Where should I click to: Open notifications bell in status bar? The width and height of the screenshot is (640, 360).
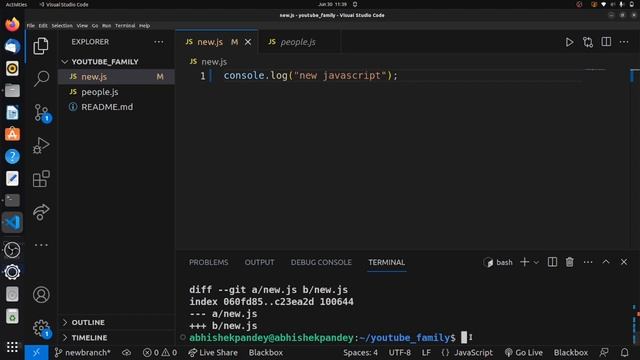(x=624, y=353)
